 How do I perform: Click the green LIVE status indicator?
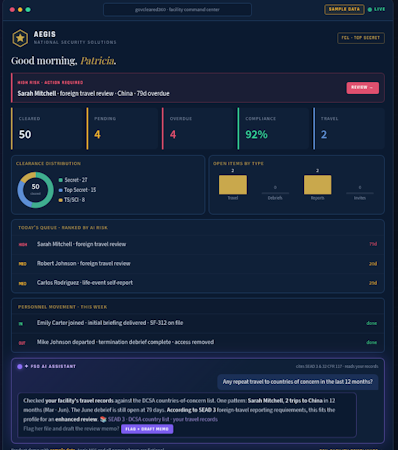pyautogui.click(x=376, y=9)
